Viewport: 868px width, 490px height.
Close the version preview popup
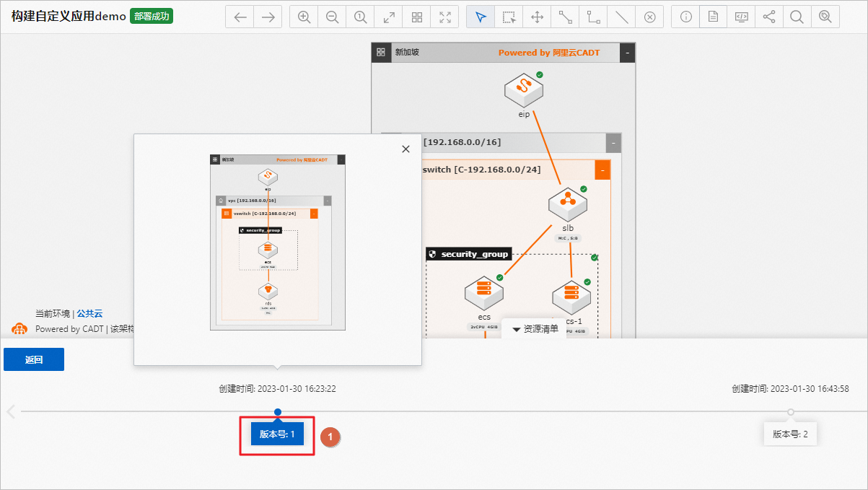(x=405, y=149)
